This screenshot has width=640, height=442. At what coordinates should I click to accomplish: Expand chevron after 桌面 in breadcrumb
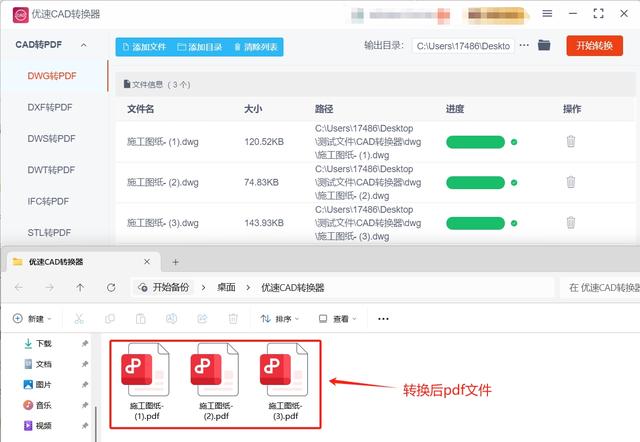248,287
